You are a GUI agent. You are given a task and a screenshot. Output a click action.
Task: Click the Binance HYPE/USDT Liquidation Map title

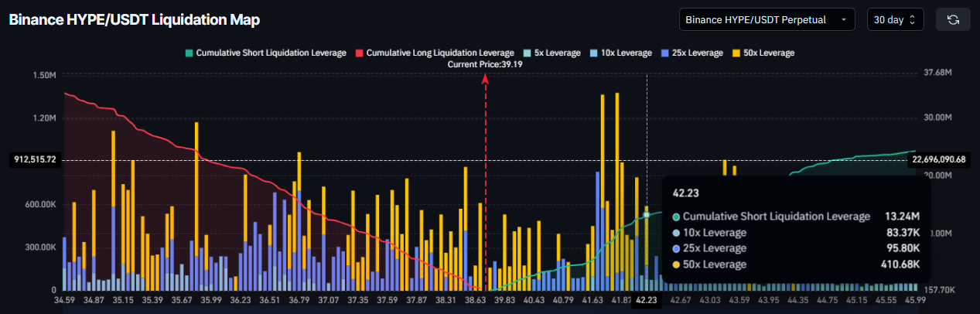[134, 19]
